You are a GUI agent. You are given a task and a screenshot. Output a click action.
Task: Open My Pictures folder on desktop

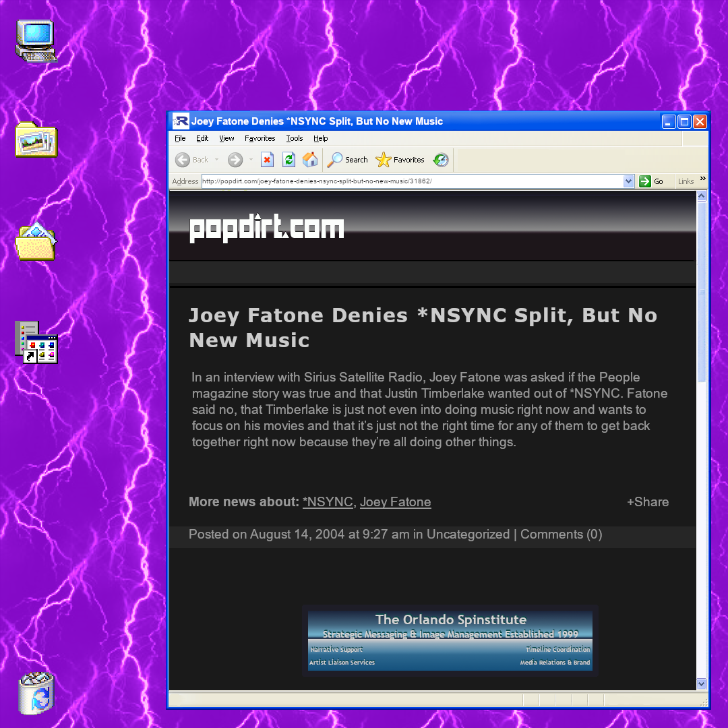[x=36, y=140]
